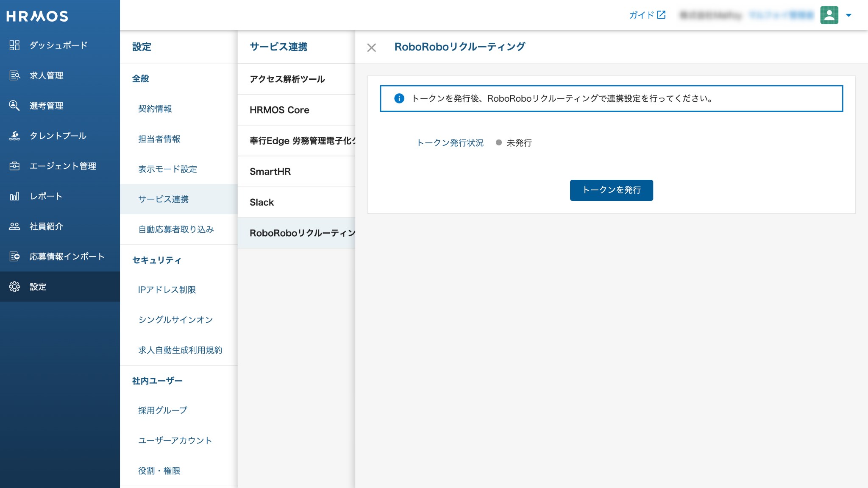Open タレントプール in the sidebar
The height and width of the screenshot is (488, 868).
coord(60,136)
